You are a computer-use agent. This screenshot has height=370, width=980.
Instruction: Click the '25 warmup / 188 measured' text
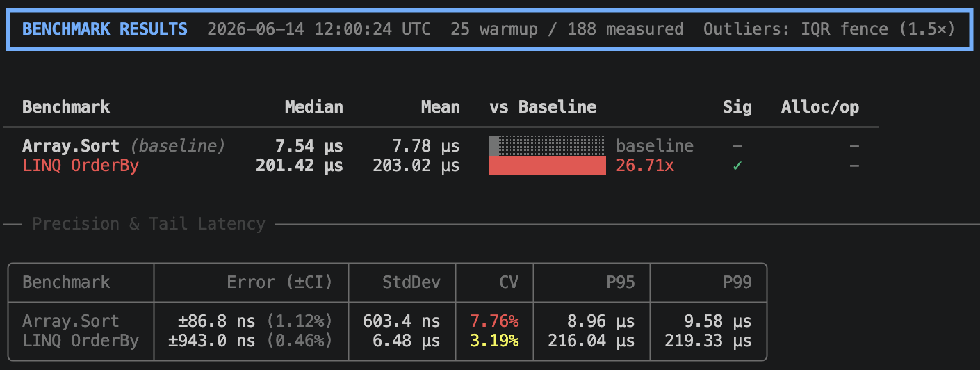click(x=567, y=29)
